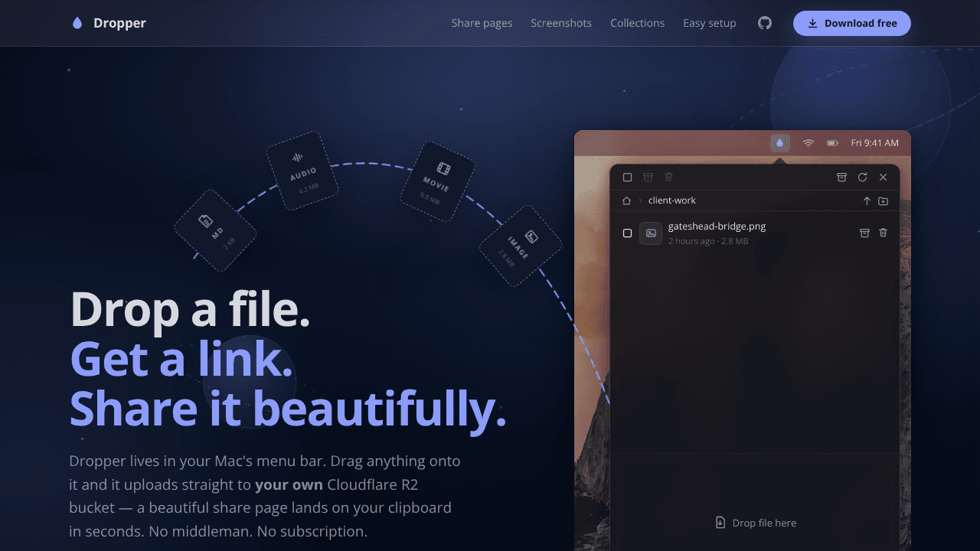
Task: Create a new folder with the folder-plus icon
Action: tap(883, 201)
